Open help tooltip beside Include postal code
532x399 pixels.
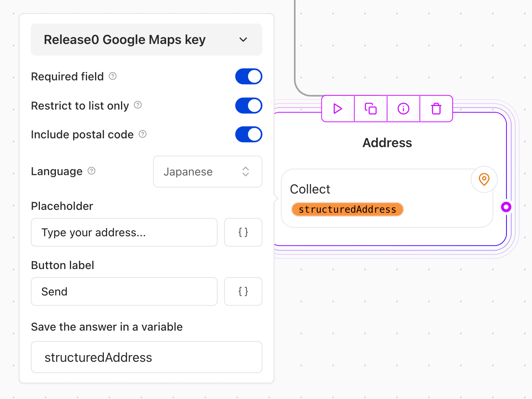tap(142, 134)
